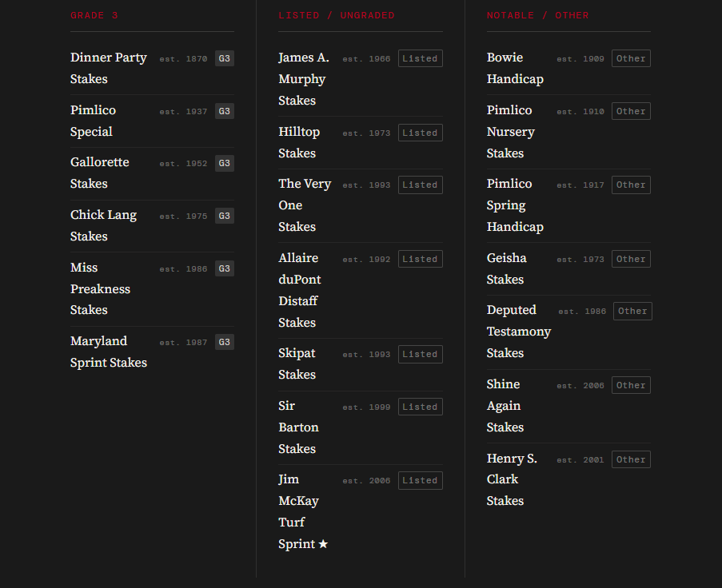This screenshot has height=588, width=722.
Task: Click the Other badge for Pimlico Spring Handicap
Action: [631, 185]
